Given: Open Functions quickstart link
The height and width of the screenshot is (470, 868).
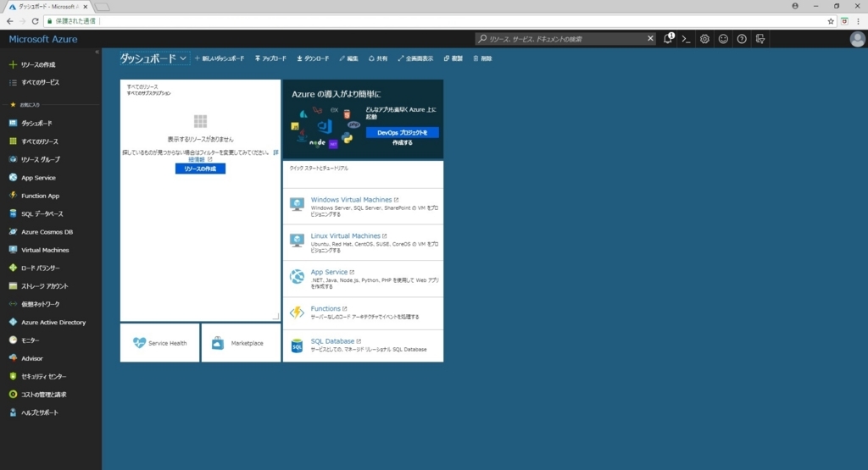Looking at the screenshot, I should coord(325,308).
